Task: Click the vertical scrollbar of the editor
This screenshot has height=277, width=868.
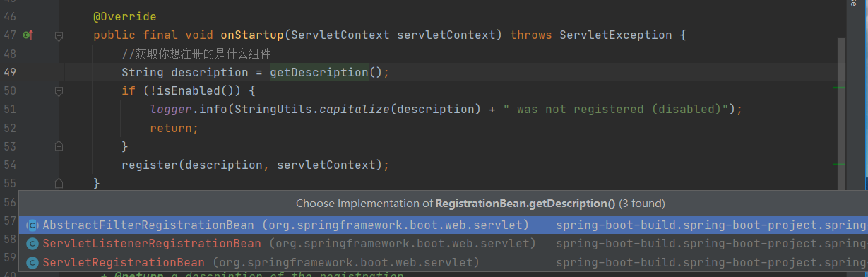Action: [x=840, y=113]
